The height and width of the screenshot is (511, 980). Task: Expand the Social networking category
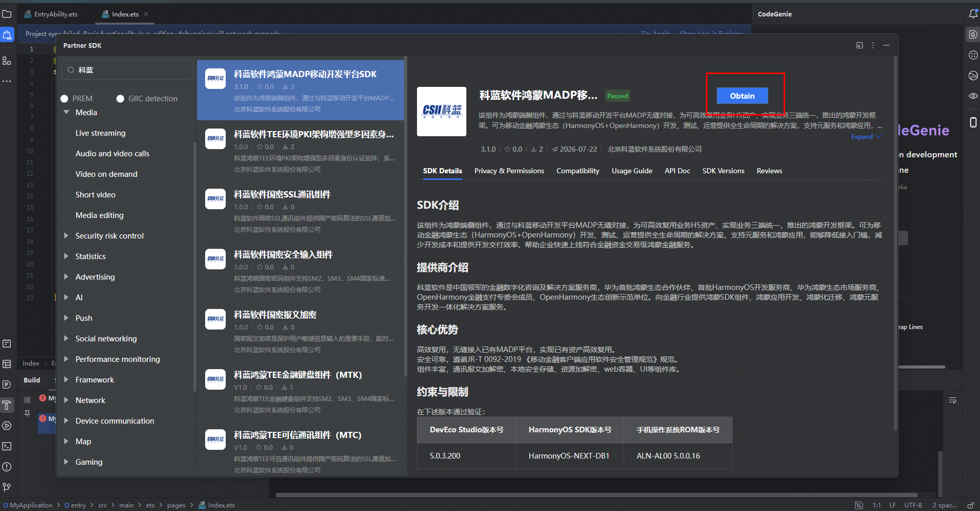tap(66, 338)
